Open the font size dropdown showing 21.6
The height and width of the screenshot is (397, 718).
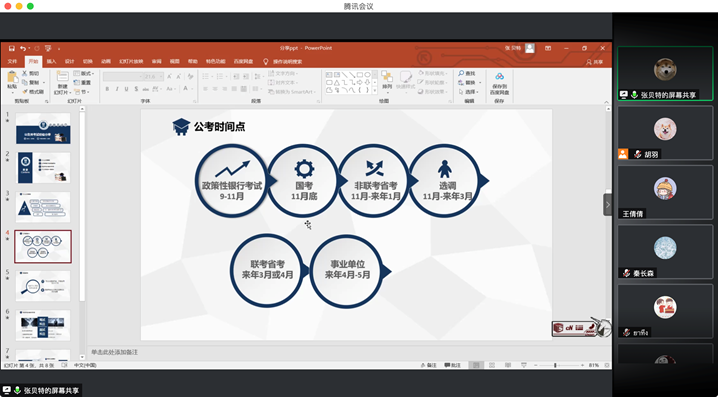pyautogui.click(x=154, y=76)
